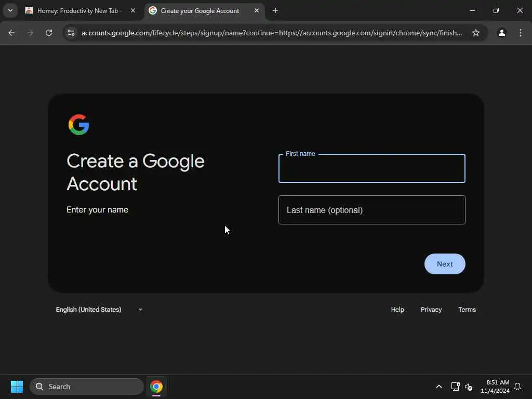Bookmark this page with the star icon
The image size is (532, 399).
click(x=476, y=33)
